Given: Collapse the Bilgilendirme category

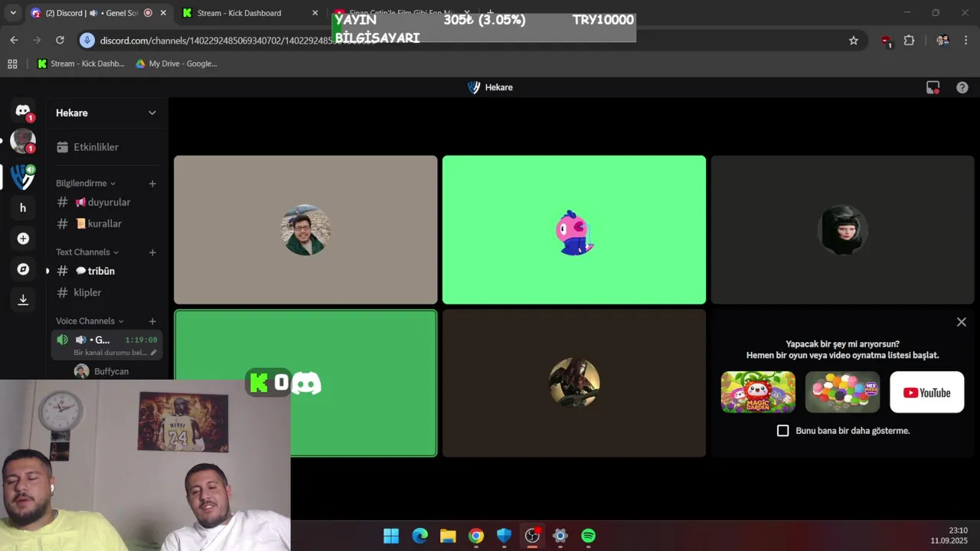Looking at the screenshot, I should coord(86,184).
